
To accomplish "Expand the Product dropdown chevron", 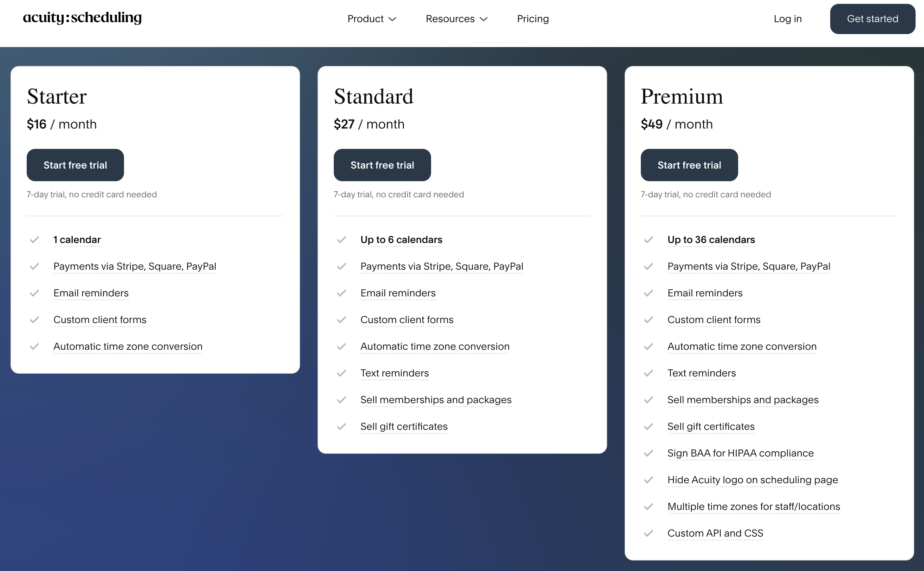I will 392,19.
